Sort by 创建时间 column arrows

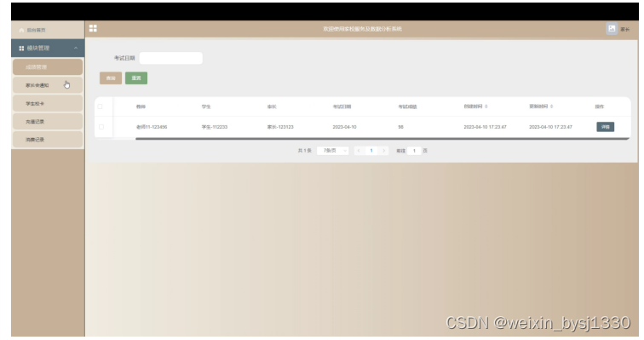(486, 107)
